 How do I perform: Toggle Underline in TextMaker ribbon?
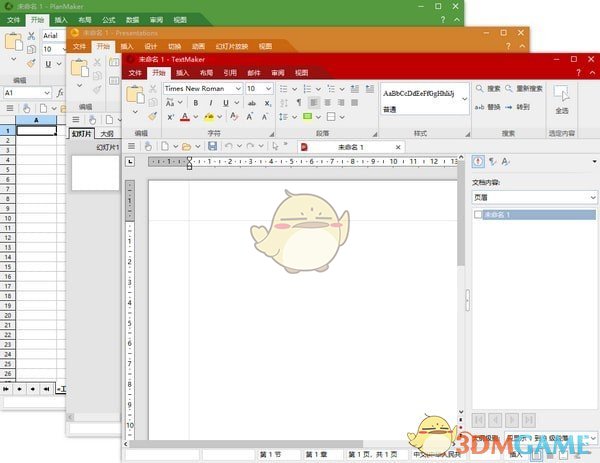pyautogui.click(x=226, y=103)
